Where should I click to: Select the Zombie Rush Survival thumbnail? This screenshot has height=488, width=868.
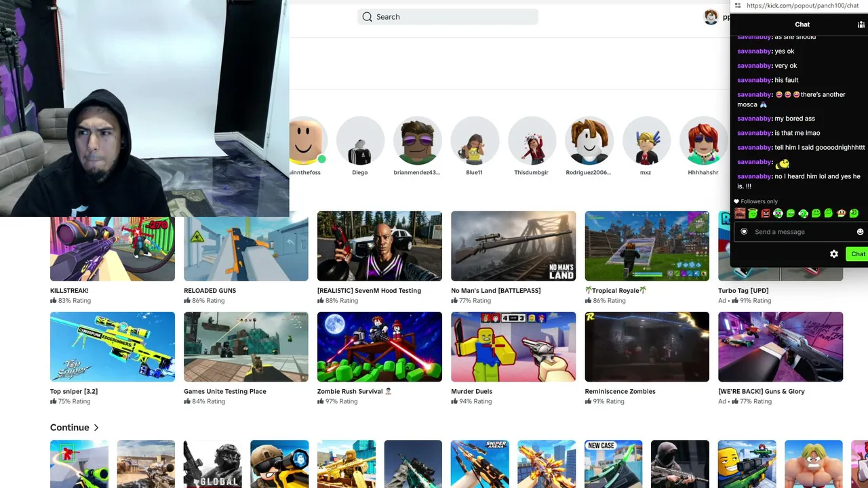tap(380, 347)
